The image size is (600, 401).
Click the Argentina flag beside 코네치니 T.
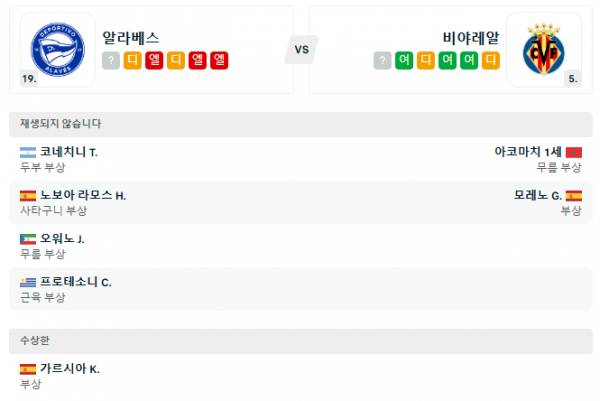tap(28, 152)
